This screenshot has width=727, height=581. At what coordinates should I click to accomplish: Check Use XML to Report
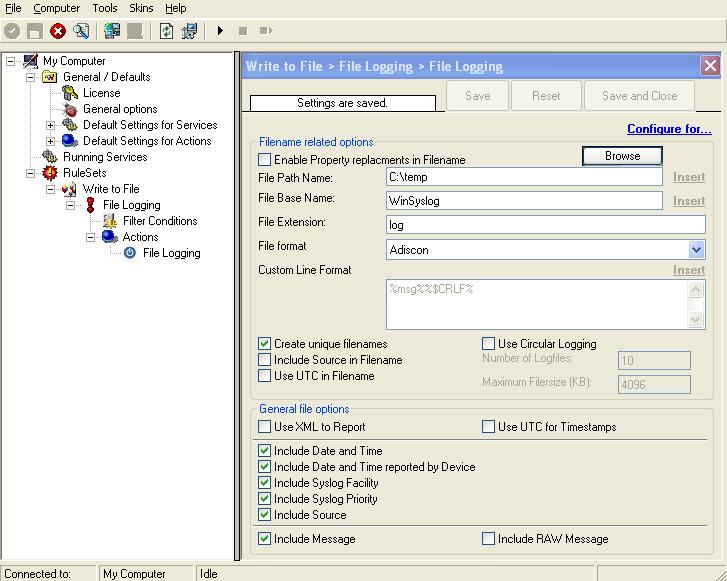[264, 427]
